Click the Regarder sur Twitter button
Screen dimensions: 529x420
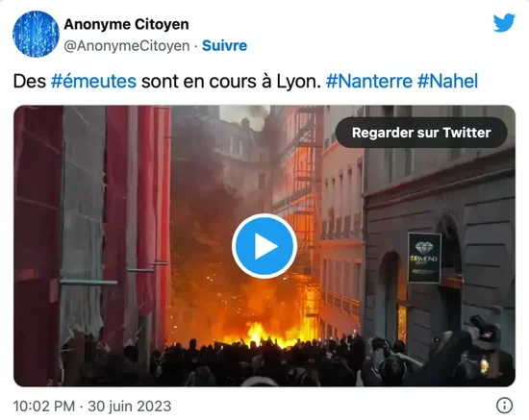421,133
